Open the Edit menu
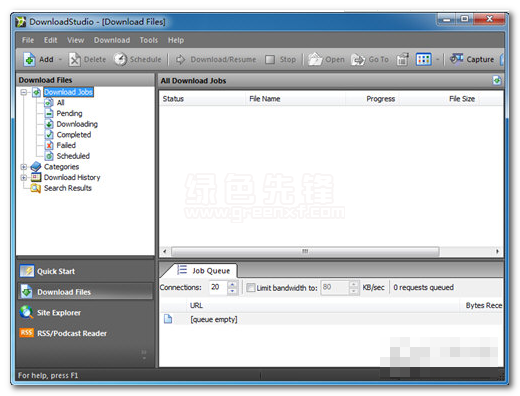The width and height of the screenshot is (520, 396). [x=51, y=40]
